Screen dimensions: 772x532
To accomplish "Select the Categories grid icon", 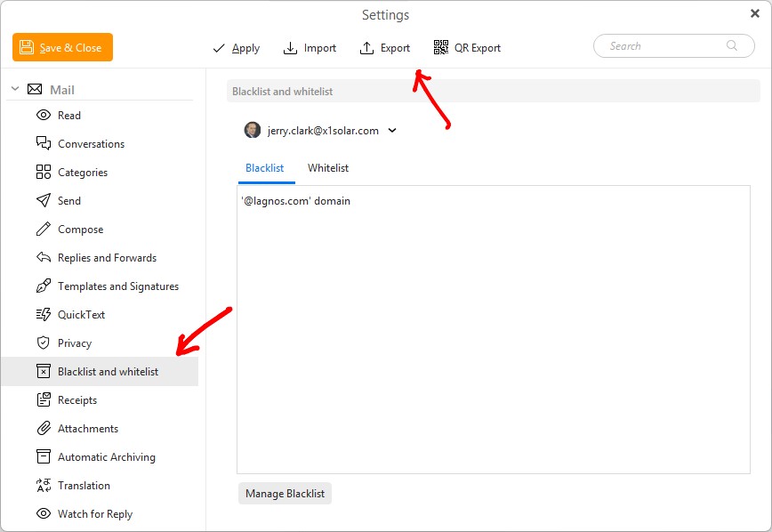I will click(x=43, y=173).
